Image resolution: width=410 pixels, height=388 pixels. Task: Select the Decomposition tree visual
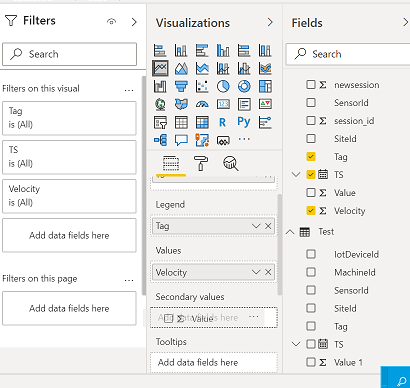pos(160,140)
